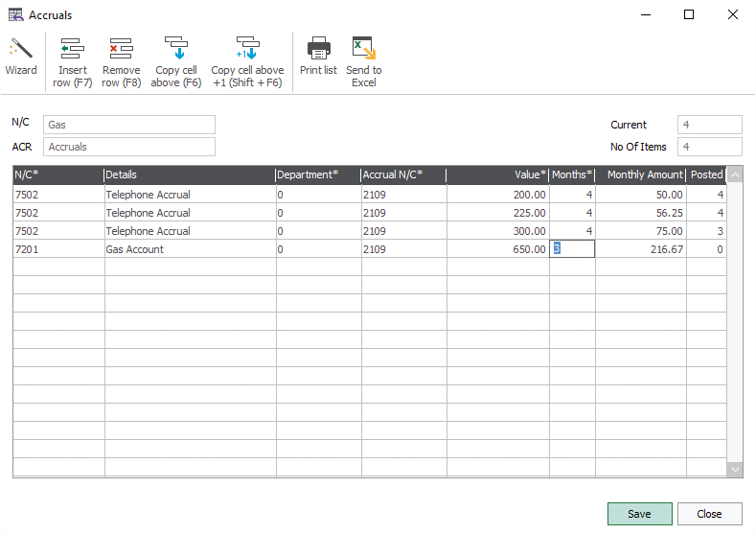
Task: Click the Current value field
Action: 710,125
